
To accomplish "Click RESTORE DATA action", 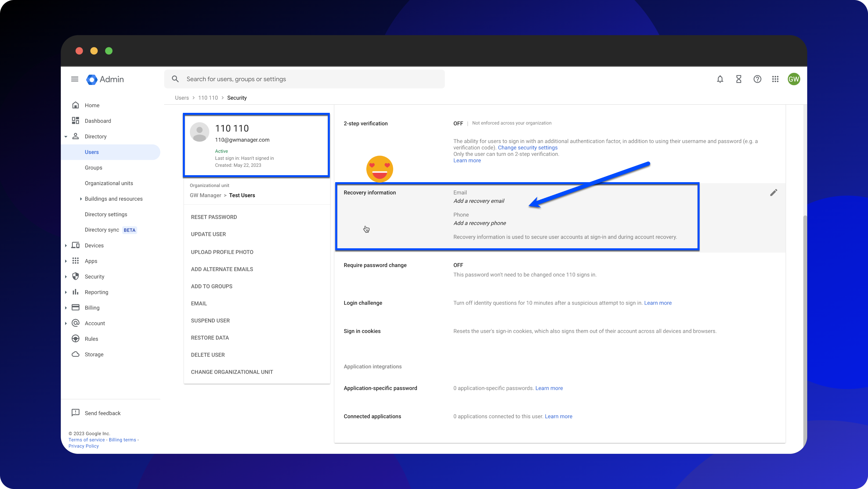I will [x=209, y=338].
